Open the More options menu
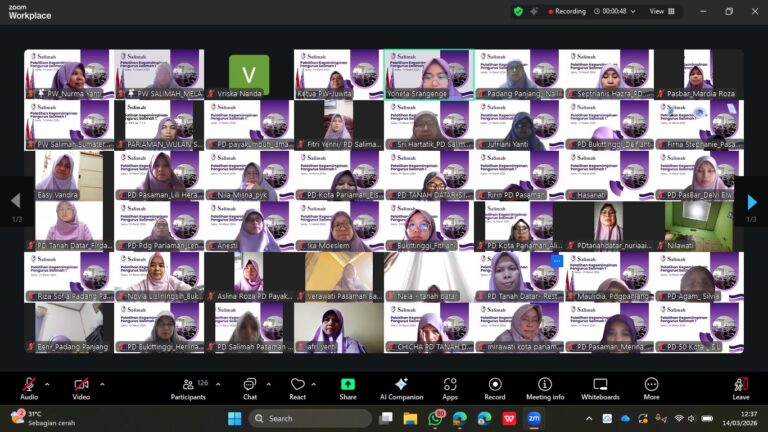Image resolution: width=768 pixels, height=432 pixels. pos(651,388)
